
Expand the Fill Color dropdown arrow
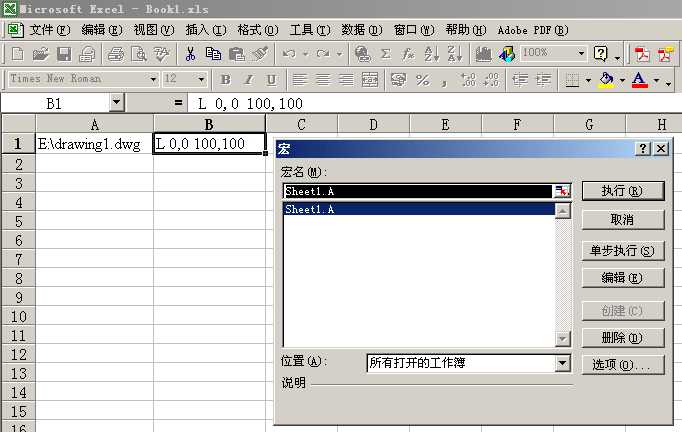(x=622, y=80)
